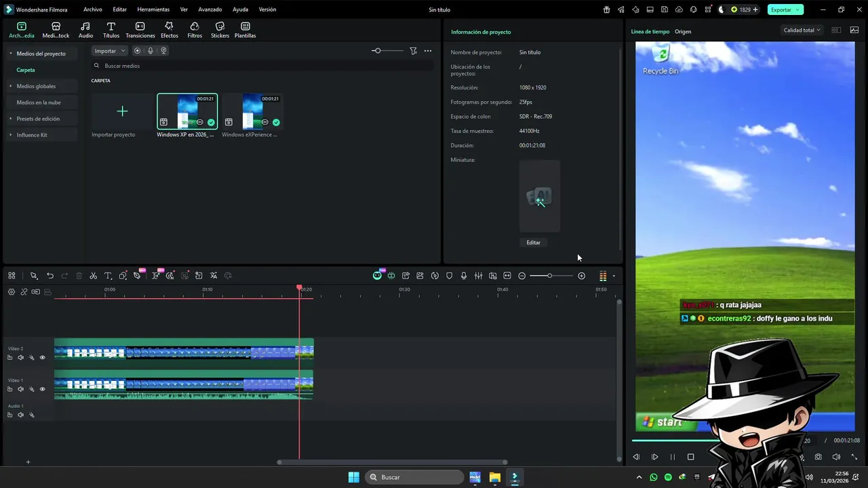Toggle the timeline link icon beside ruler
This screenshot has width=868, height=488.
24,292
